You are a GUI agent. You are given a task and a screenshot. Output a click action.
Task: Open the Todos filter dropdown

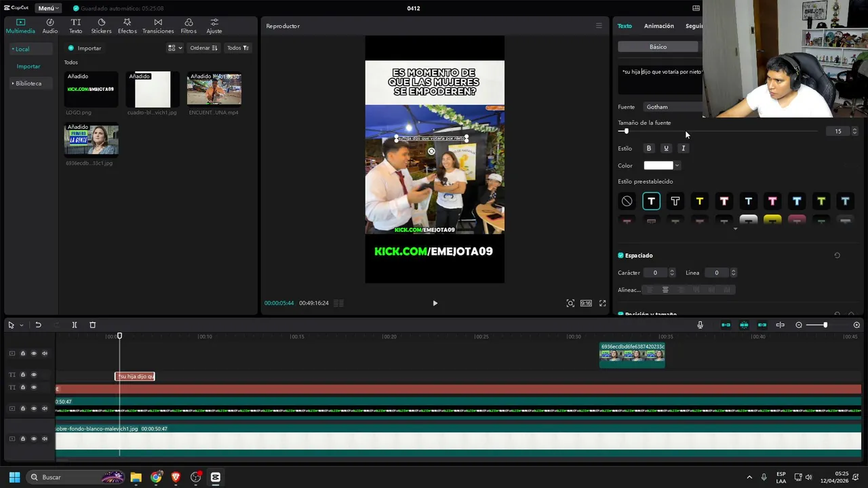pyautogui.click(x=238, y=48)
